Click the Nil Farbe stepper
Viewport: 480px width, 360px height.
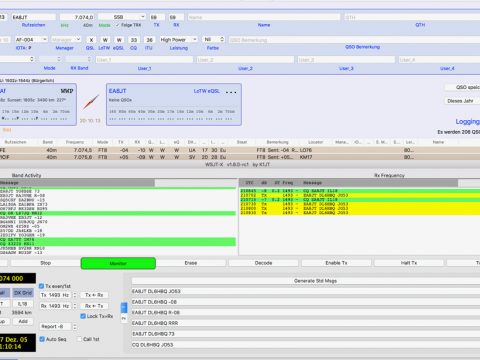point(222,39)
